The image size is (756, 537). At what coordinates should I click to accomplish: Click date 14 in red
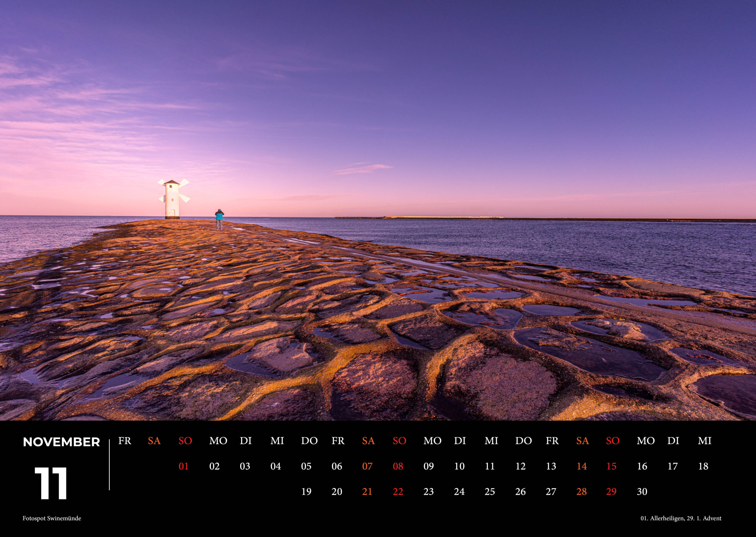581,466
